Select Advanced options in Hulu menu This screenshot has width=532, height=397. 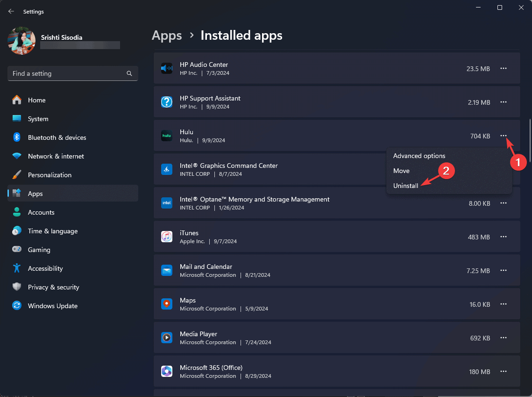pyautogui.click(x=449, y=156)
